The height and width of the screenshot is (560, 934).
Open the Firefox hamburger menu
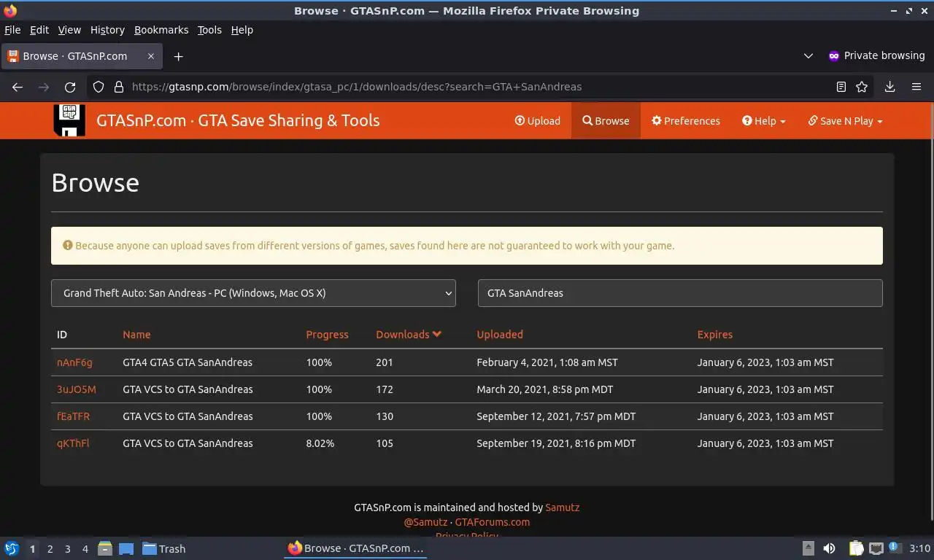click(x=916, y=87)
